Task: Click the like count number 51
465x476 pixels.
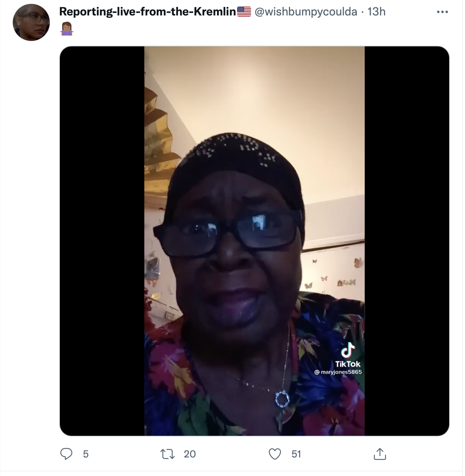Action: (296, 454)
